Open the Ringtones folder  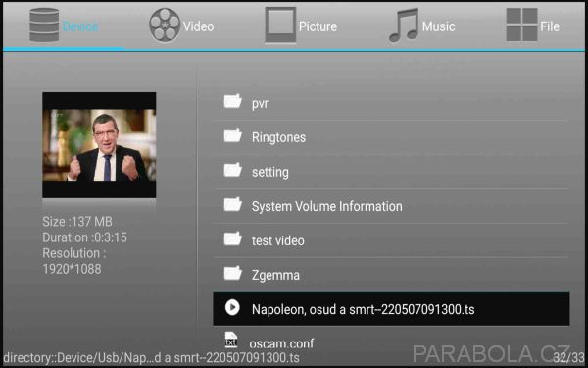tap(391, 137)
